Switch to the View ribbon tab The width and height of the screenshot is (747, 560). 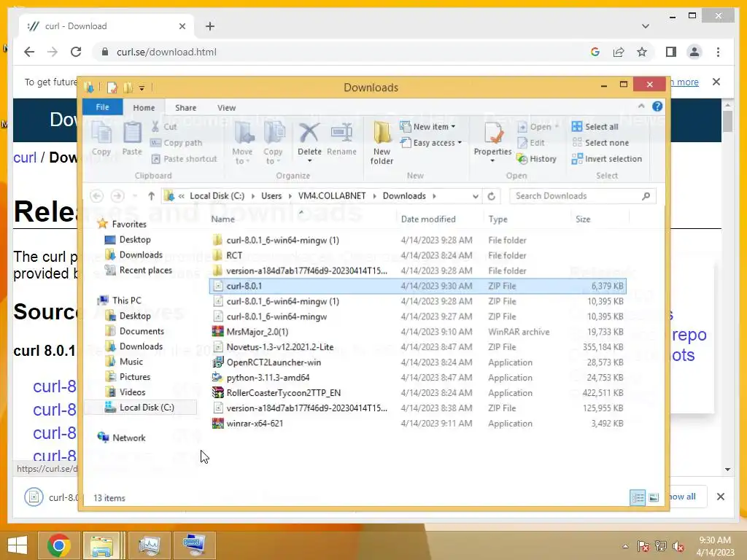click(226, 108)
